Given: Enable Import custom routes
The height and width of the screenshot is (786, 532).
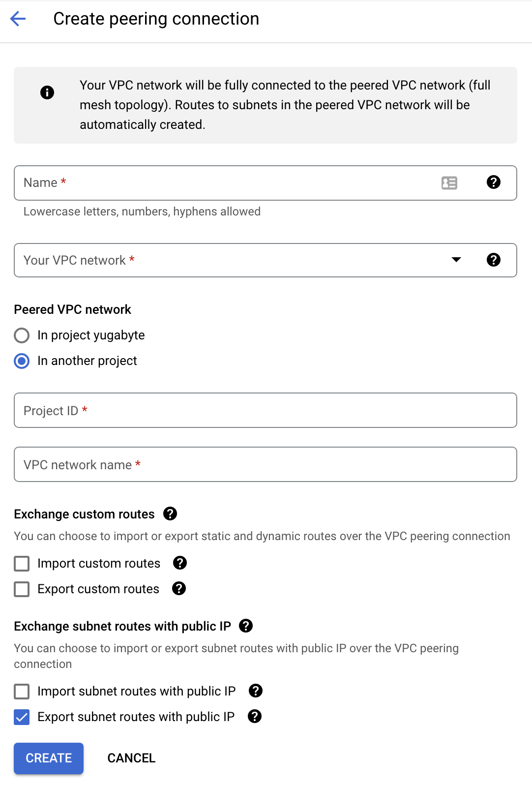Looking at the screenshot, I should (21, 563).
